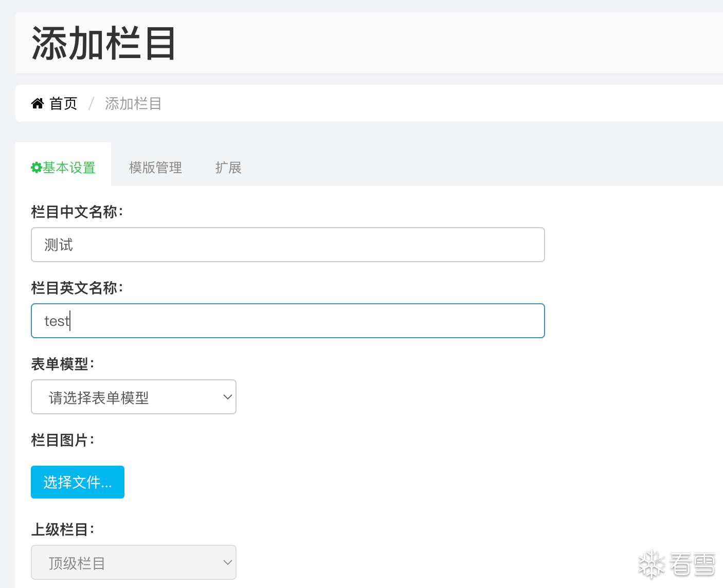Screen dimensions: 723x588
Task: Click the home icon in breadcrumb
Action: (x=38, y=104)
